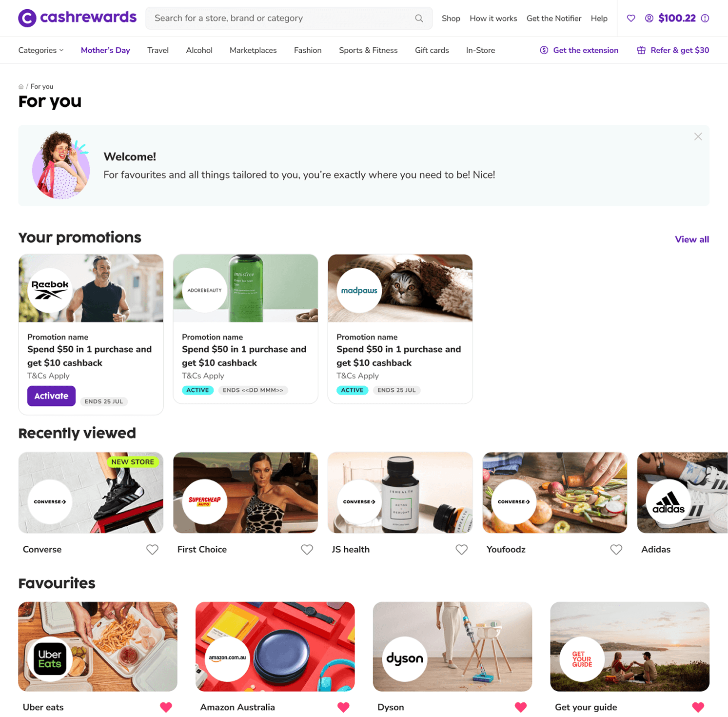Image resolution: width=728 pixels, height=717 pixels.
Task: Click the Refer & get $30 gift icon
Action: 641,50
